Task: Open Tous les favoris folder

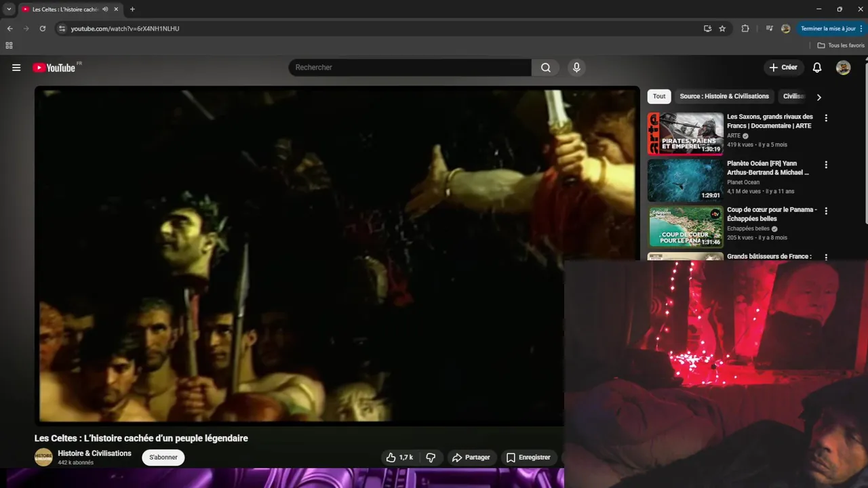Action: (x=841, y=45)
